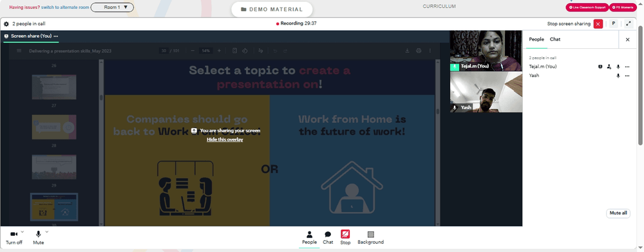Screen dimensions: 644x252
Task: Click the redo arrow in PDF toolbar
Action: [285, 51]
